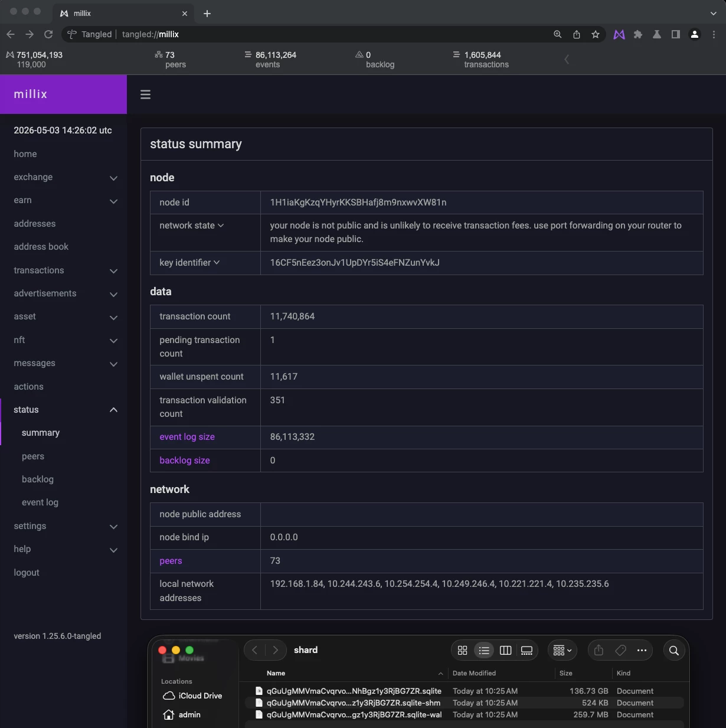Follow the event log size link
The width and height of the screenshot is (726, 728).
point(187,437)
